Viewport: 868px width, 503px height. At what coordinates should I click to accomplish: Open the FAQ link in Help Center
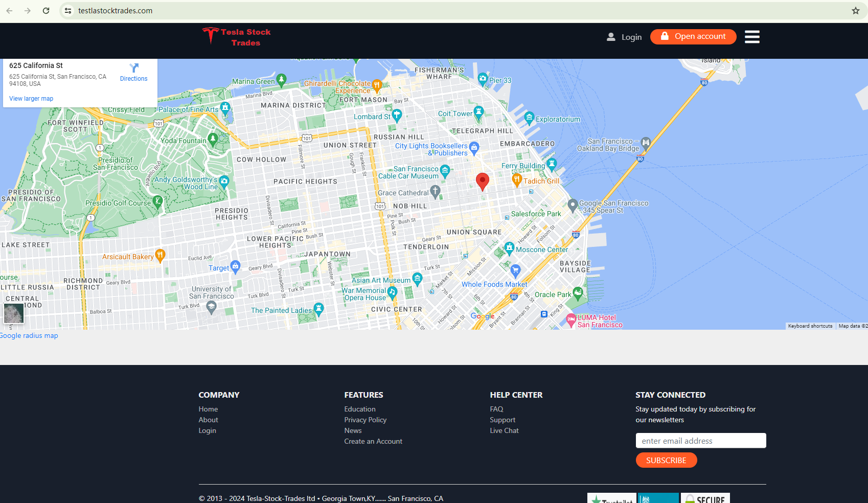[496, 409]
